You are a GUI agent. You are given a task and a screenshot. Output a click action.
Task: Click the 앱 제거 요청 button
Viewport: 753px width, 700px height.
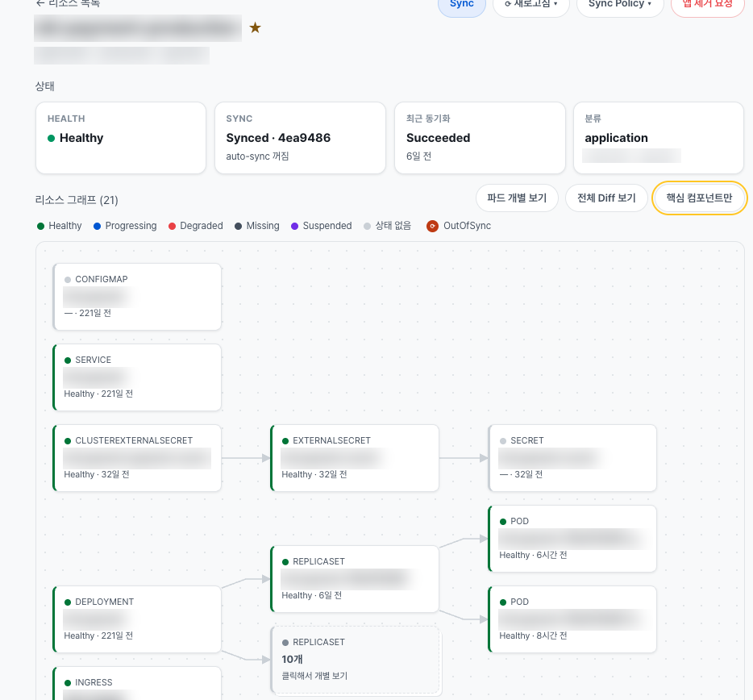[707, 5]
